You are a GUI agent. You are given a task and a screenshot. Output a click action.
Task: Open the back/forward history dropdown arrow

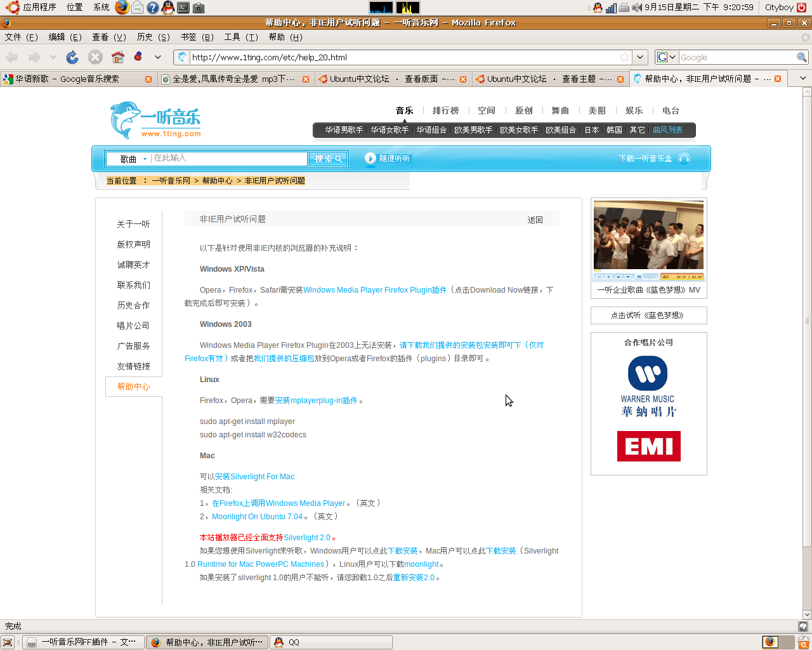pyautogui.click(x=53, y=57)
